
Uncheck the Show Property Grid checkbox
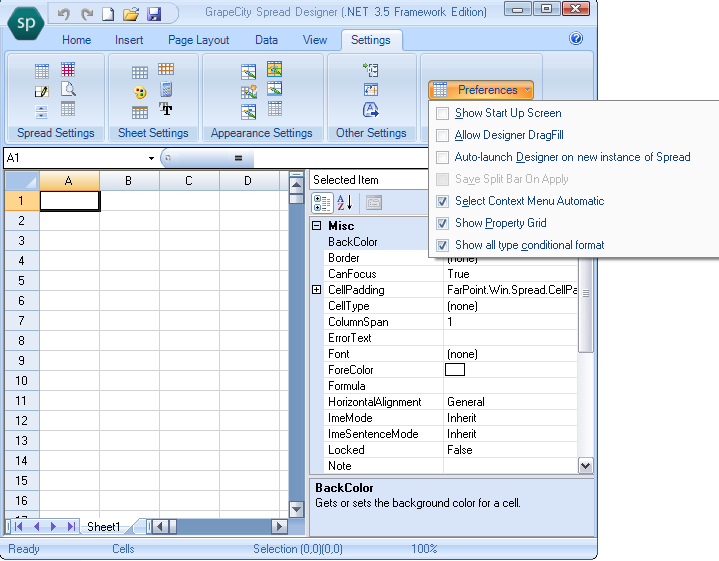coord(442,223)
